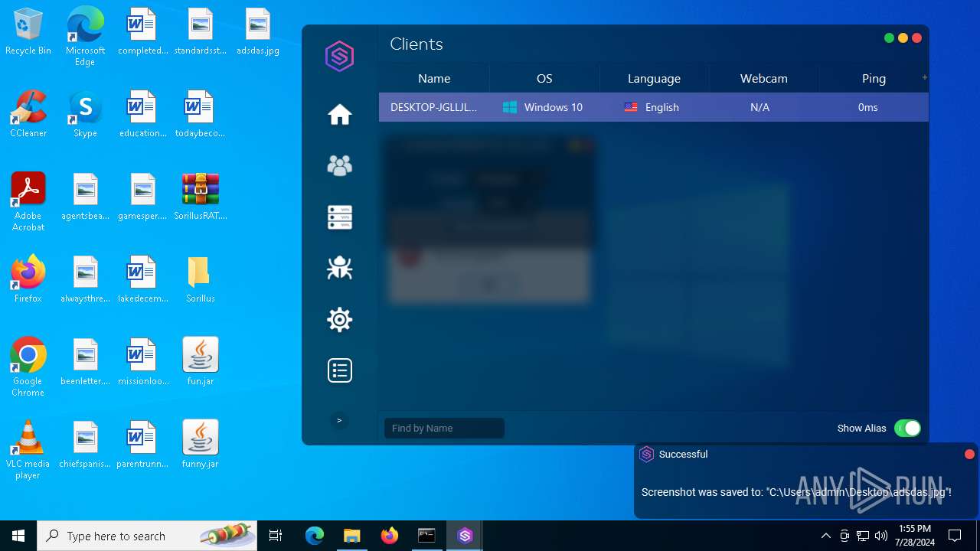Sort clients by Ping column header
Viewport: 980px width, 551px height.
click(874, 79)
